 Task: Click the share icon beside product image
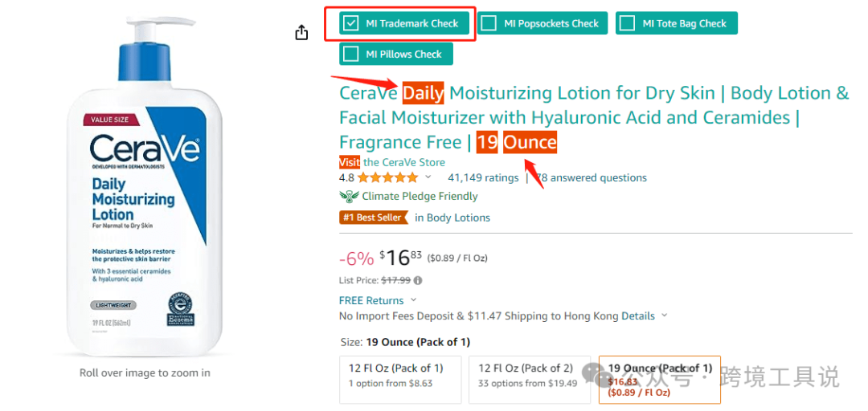(x=301, y=32)
